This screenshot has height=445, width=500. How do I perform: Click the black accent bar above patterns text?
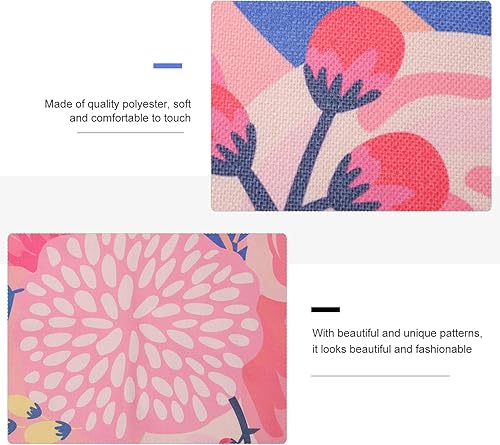[325, 310]
